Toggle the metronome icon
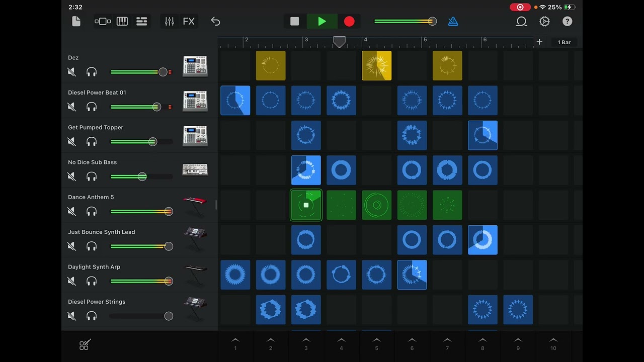This screenshot has width=644, height=362. coord(453,21)
